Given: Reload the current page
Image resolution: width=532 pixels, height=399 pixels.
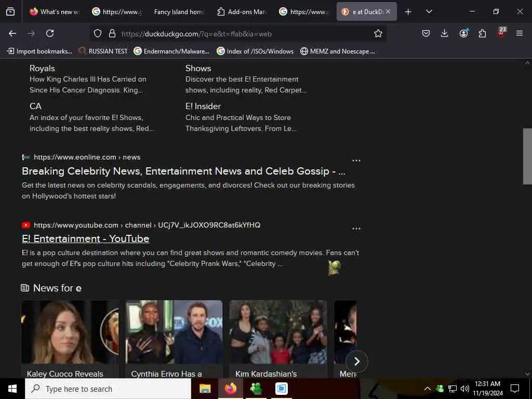Looking at the screenshot, I should click(x=50, y=33).
